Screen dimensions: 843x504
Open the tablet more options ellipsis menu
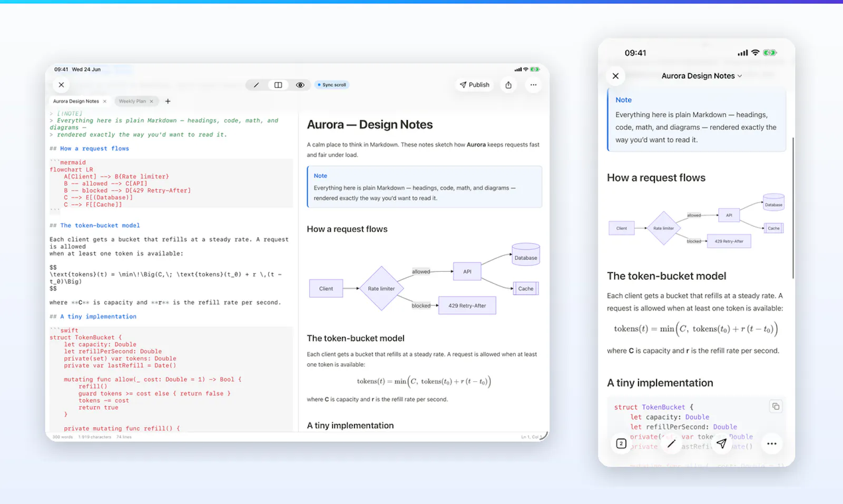[x=533, y=85]
